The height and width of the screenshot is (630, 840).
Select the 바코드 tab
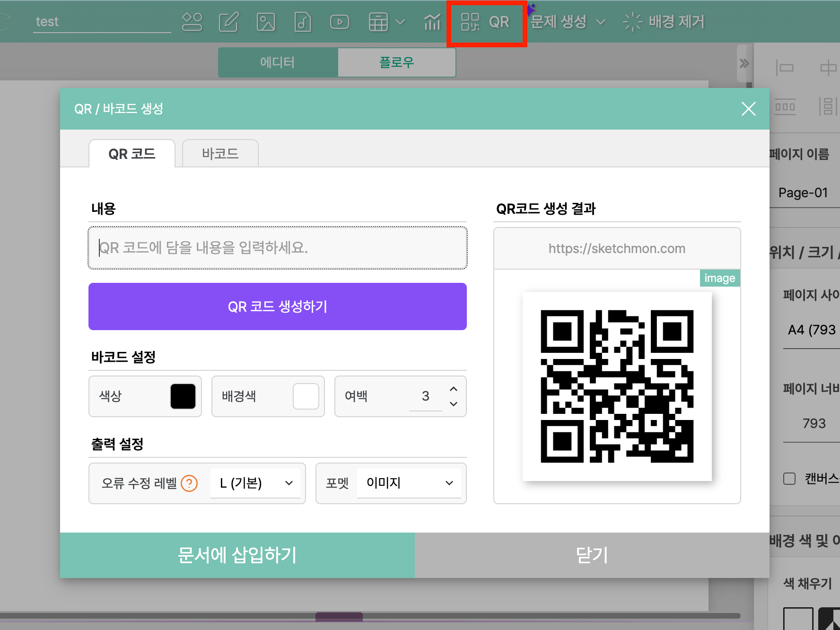click(x=220, y=154)
